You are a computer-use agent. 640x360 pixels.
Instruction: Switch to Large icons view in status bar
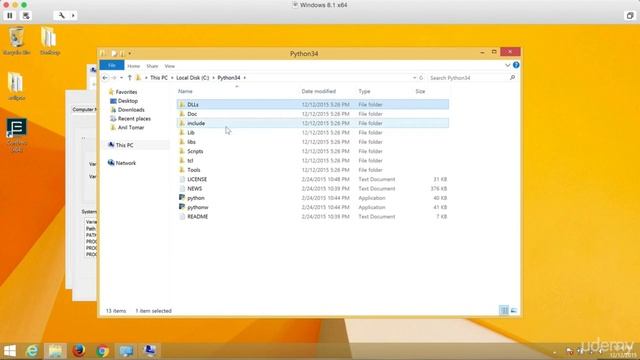pos(513,311)
